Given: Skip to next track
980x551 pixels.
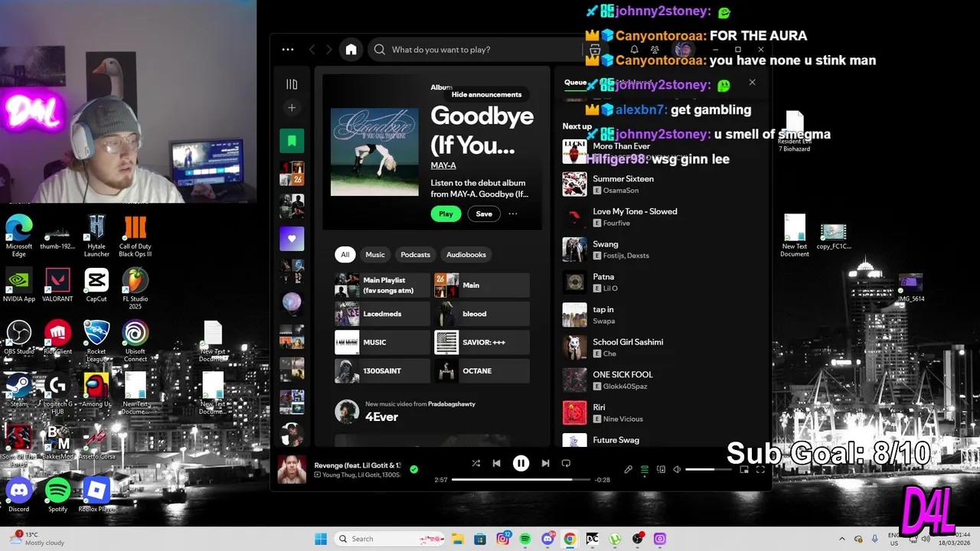Looking at the screenshot, I should (x=545, y=463).
